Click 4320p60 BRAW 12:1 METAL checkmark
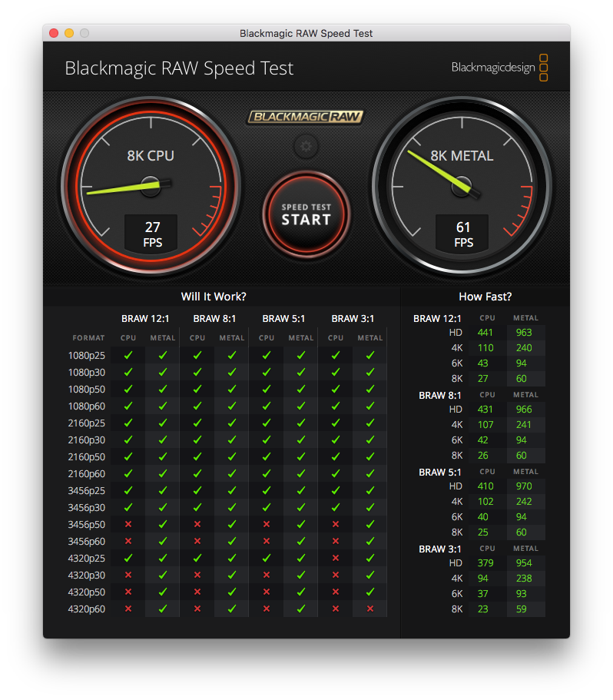The width and height of the screenshot is (613, 700). coord(163,609)
